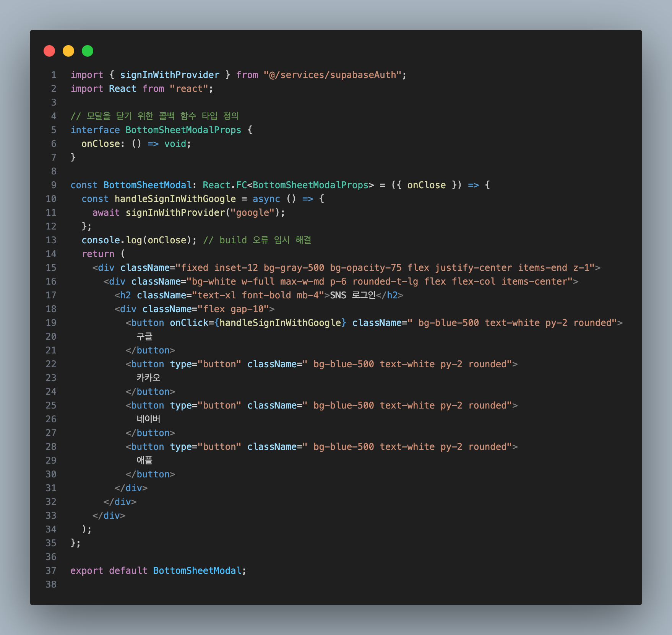Click the "react" import string
This screenshot has height=635, width=672.
coord(189,89)
